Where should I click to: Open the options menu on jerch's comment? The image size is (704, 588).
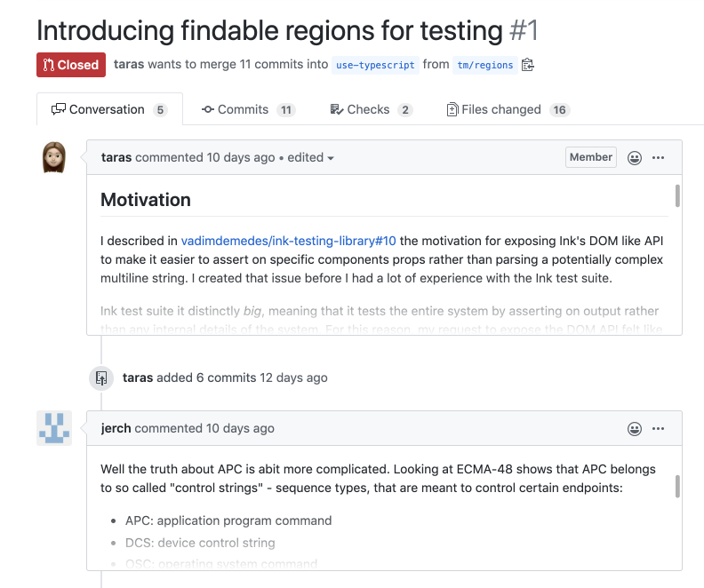[x=659, y=428]
